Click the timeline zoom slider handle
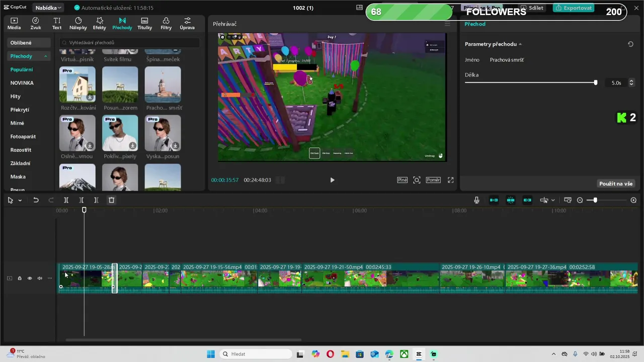This screenshot has height=362, width=644. 595,200
